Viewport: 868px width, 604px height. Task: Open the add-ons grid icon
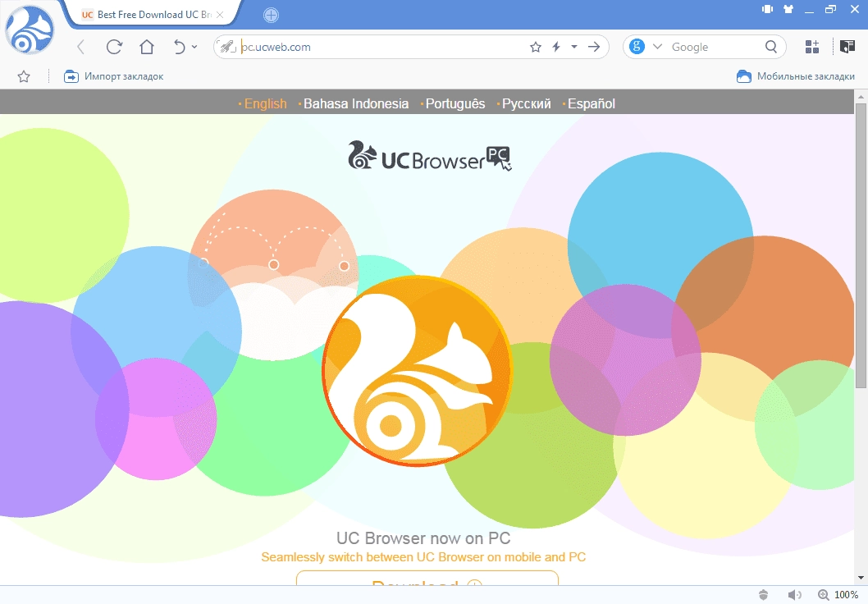point(811,47)
